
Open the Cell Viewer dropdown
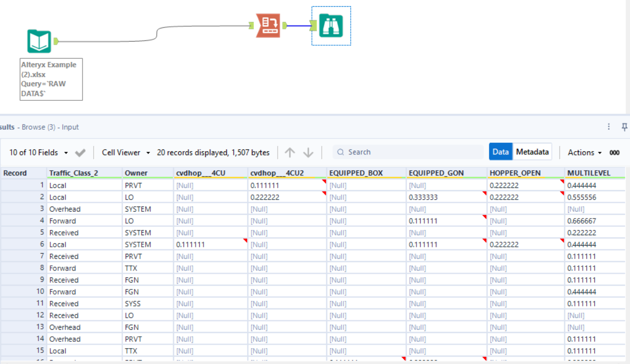pos(121,152)
